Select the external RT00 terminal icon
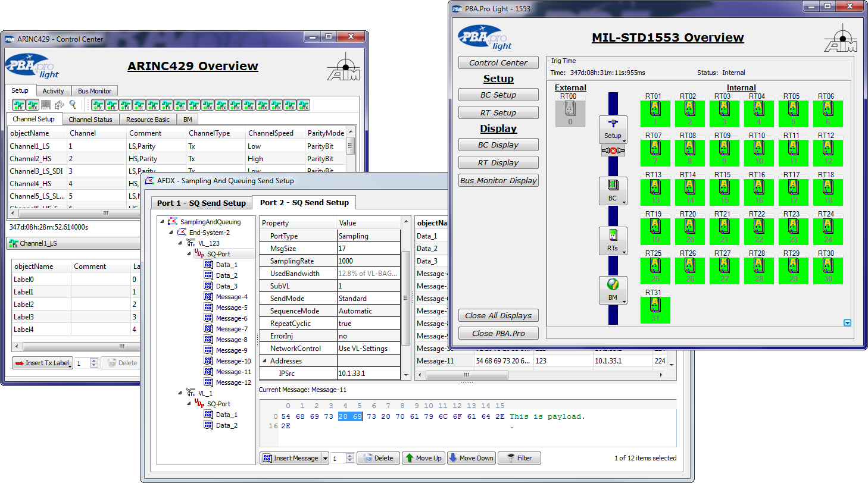Viewport: 868px width, 483px height. click(570, 113)
